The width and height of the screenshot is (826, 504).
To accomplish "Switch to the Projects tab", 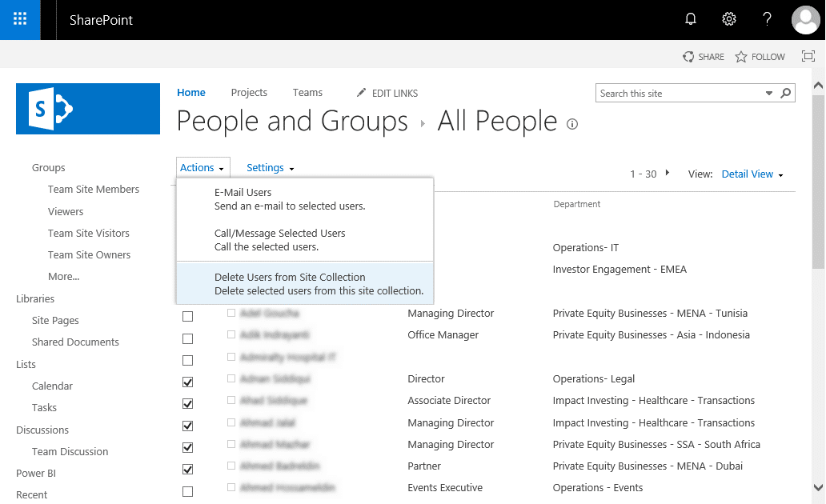I will point(249,92).
